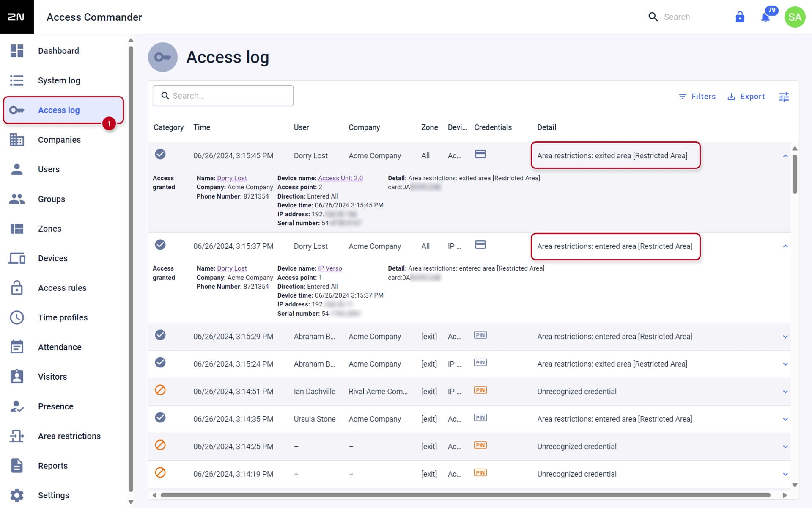Open Time profiles clock icon
Screen dimensions: 812x508
pos(17,317)
